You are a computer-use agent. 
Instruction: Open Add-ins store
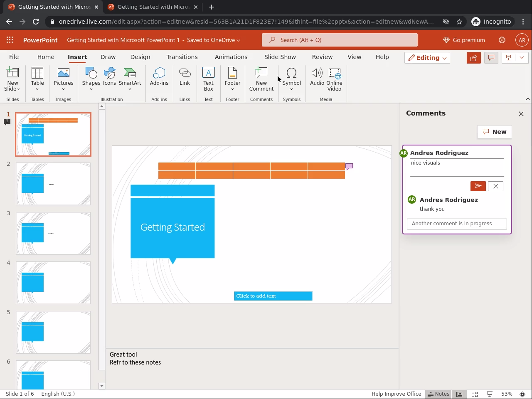coord(159,76)
